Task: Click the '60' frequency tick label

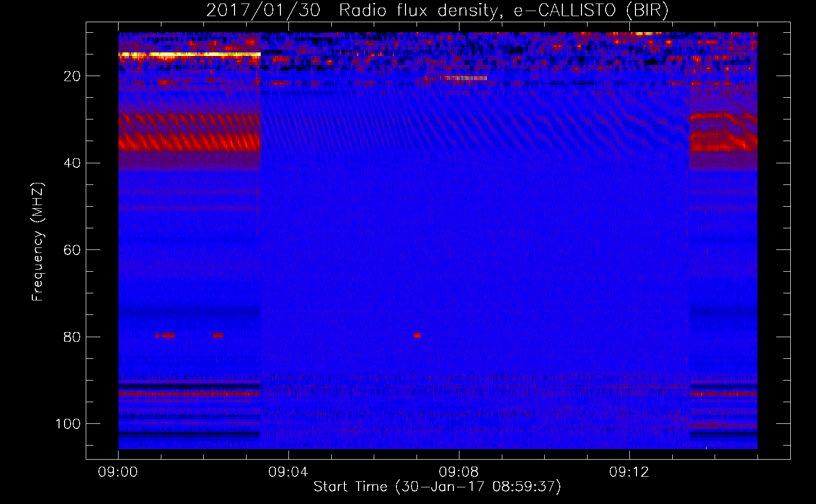Action: pyautogui.click(x=72, y=250)
